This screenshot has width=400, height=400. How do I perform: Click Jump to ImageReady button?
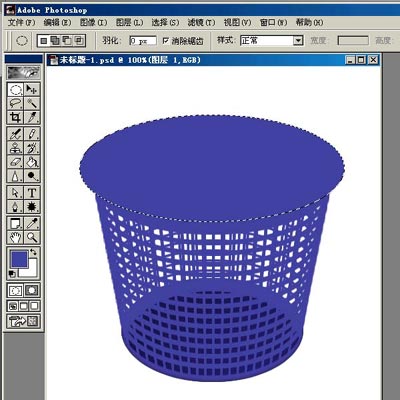point(24,321)
